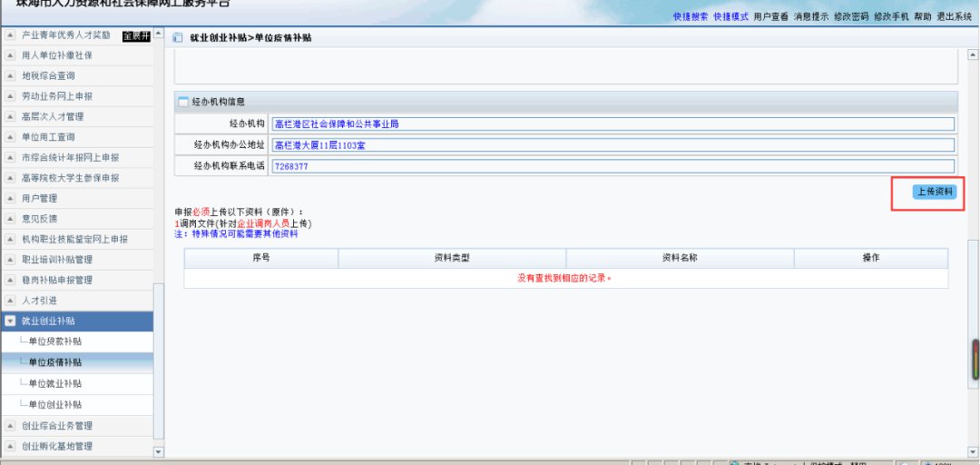Click the arrow icon beside 意见反馈
Image resolution: width=980 pixels, height=465 pixels.
click(x=10, y=219)
